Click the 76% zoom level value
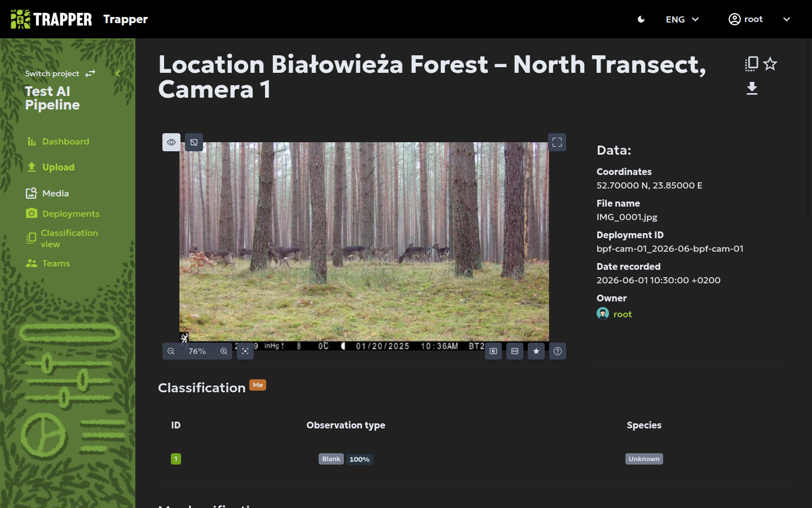The height and width of the screenshot is (508, 812). (197, 351)
